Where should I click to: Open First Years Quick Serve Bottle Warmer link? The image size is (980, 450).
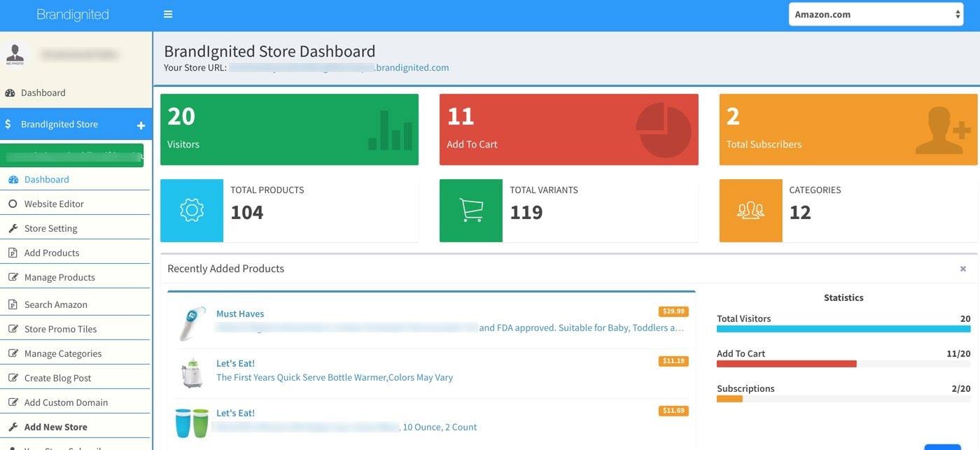tap(335, 377)
